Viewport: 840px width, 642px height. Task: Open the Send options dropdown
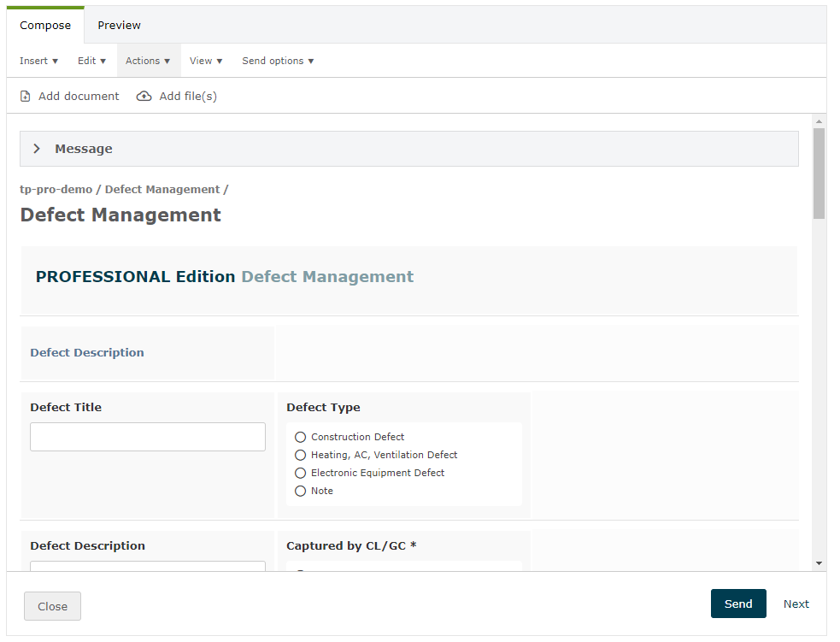pyautogui.click(x=278, y=62)
